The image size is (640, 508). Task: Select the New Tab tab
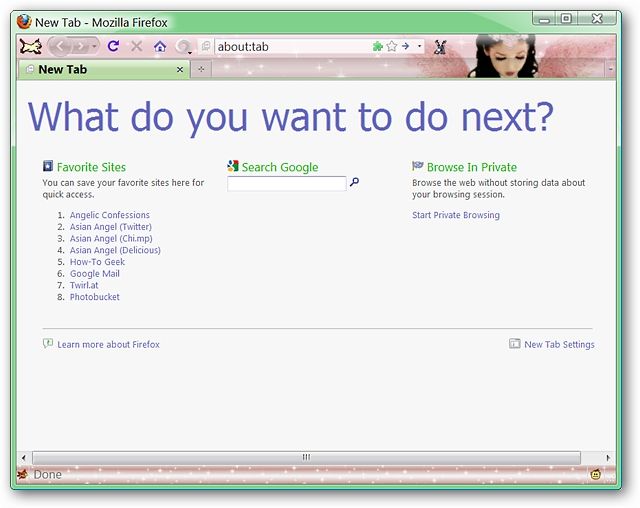[x=104, y=69]
